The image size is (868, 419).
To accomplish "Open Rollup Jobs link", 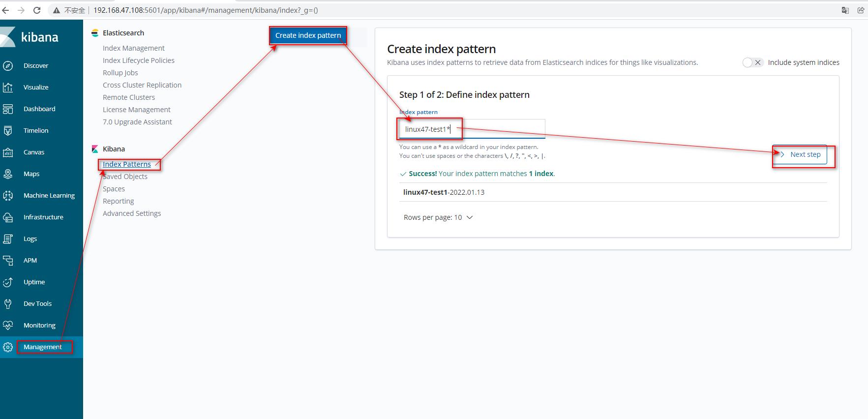I will coord(120,73).
